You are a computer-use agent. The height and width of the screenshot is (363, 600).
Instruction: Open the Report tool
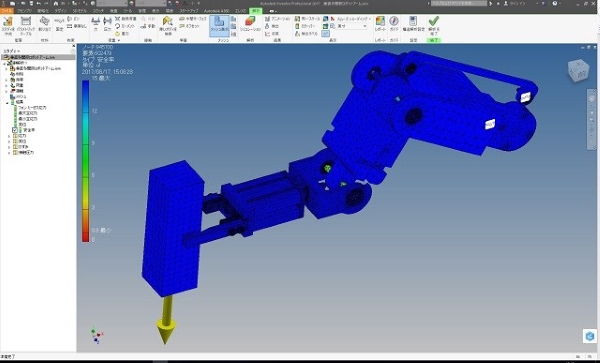click(380, 24)
